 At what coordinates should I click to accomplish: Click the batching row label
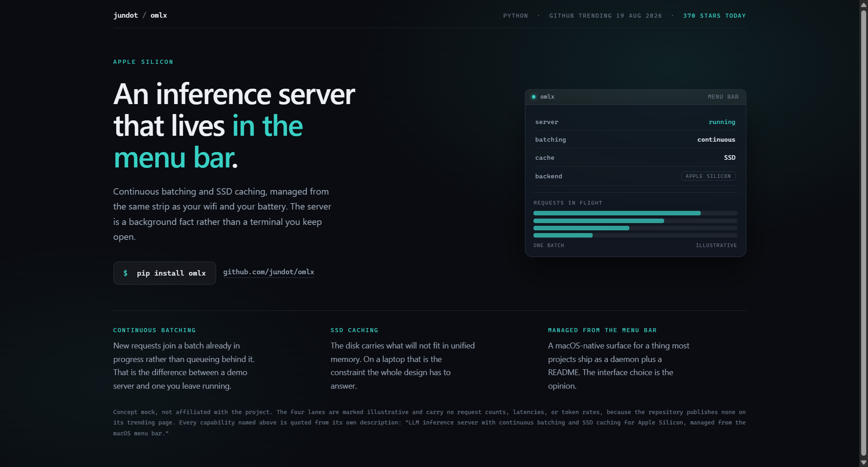click(551, 140)
